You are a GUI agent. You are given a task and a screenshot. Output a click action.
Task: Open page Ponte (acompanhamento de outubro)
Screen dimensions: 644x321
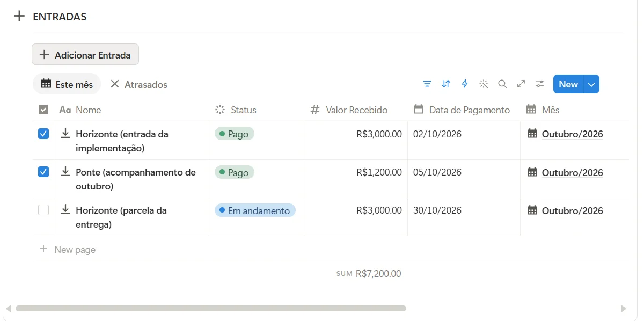coord(135,179)
